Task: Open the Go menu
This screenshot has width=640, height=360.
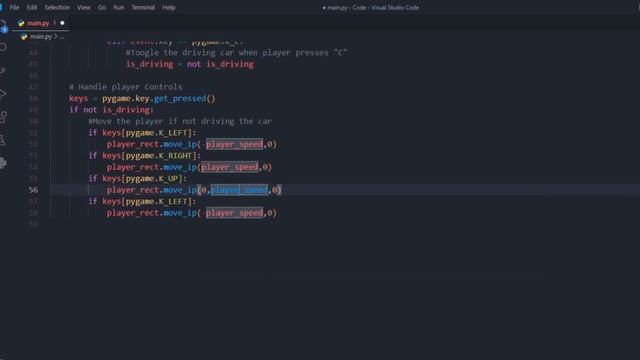Action: coord(102,7)
